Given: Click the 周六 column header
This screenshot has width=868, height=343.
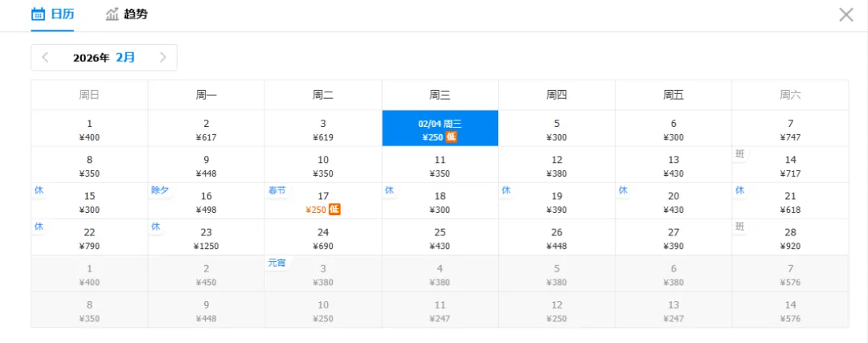Looking at the screenshot, I should click(791, 95).
